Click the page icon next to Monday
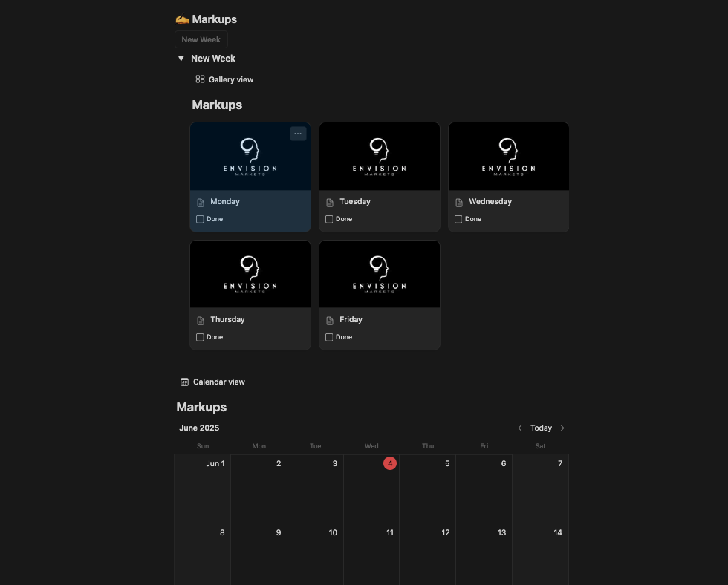This screenshot has width=728, height=585. tap(201, 202)
